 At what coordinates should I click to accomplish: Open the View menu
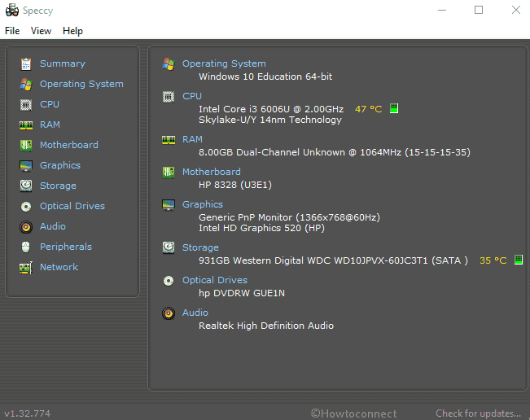(41, 31)
